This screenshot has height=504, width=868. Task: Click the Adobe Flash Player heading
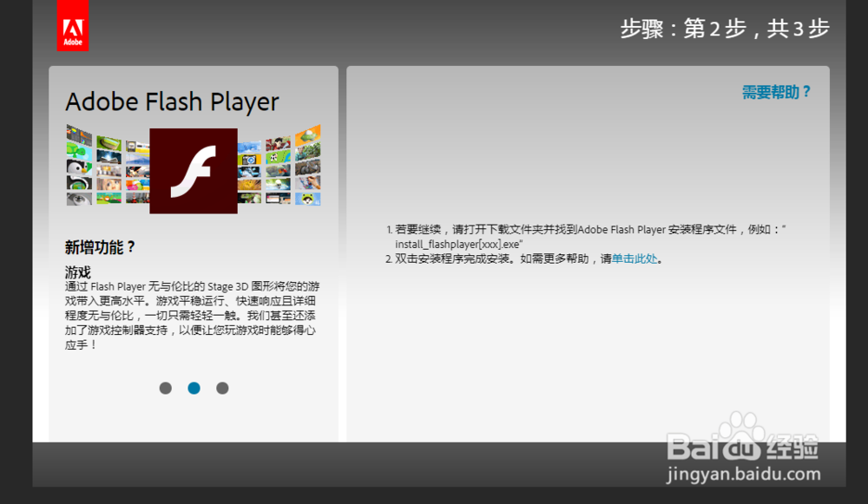172,101
